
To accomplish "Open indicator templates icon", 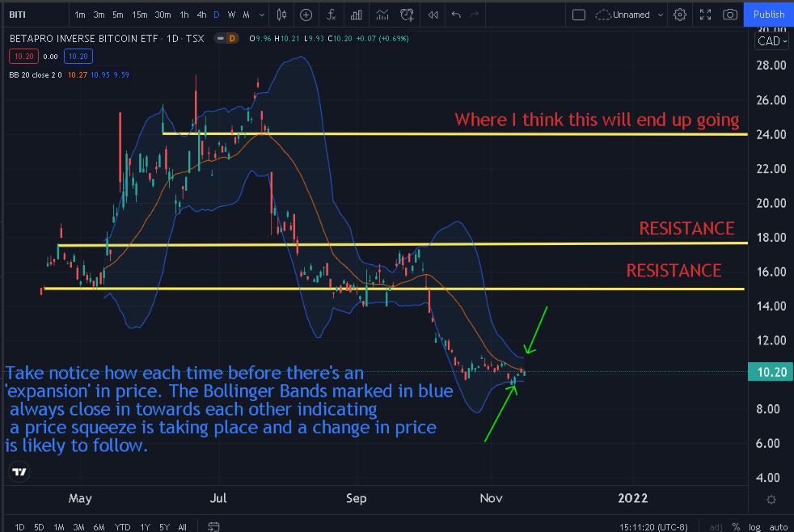I will tap(382, 15).
